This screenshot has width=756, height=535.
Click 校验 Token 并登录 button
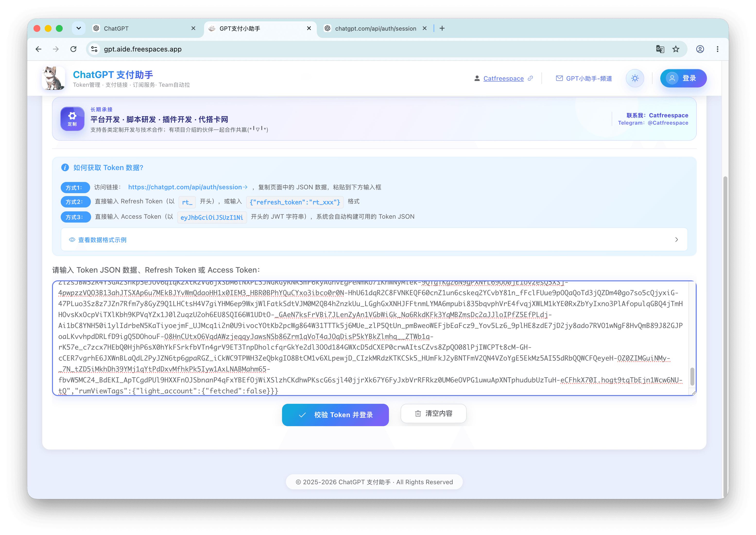[335, 415]
